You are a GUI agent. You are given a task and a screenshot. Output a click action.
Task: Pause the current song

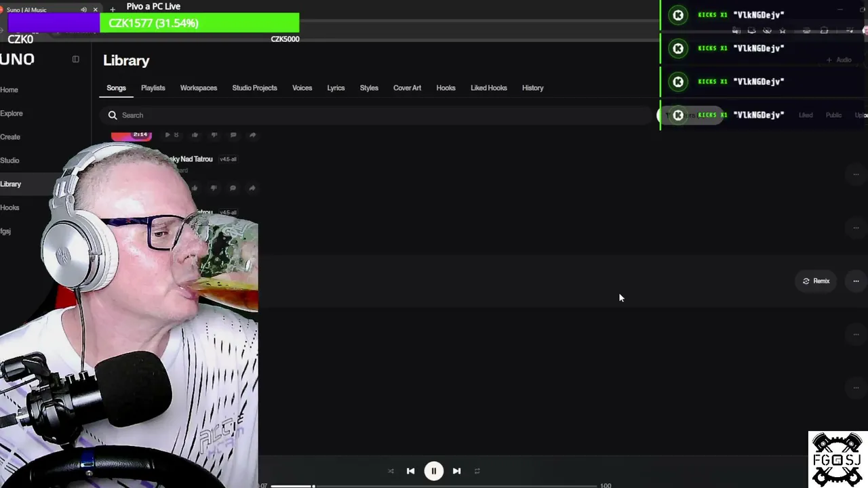tap(434, 471)
